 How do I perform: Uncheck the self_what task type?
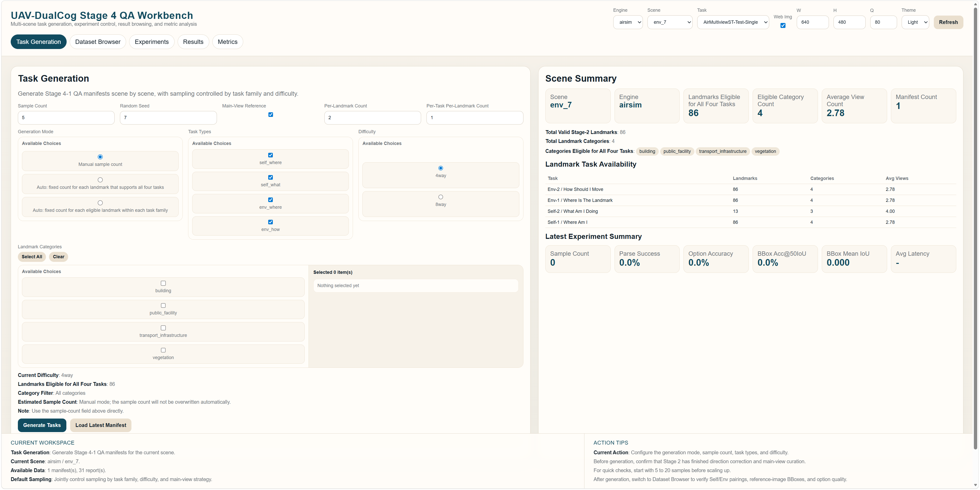pyautogui.click(x=271, y=177)
